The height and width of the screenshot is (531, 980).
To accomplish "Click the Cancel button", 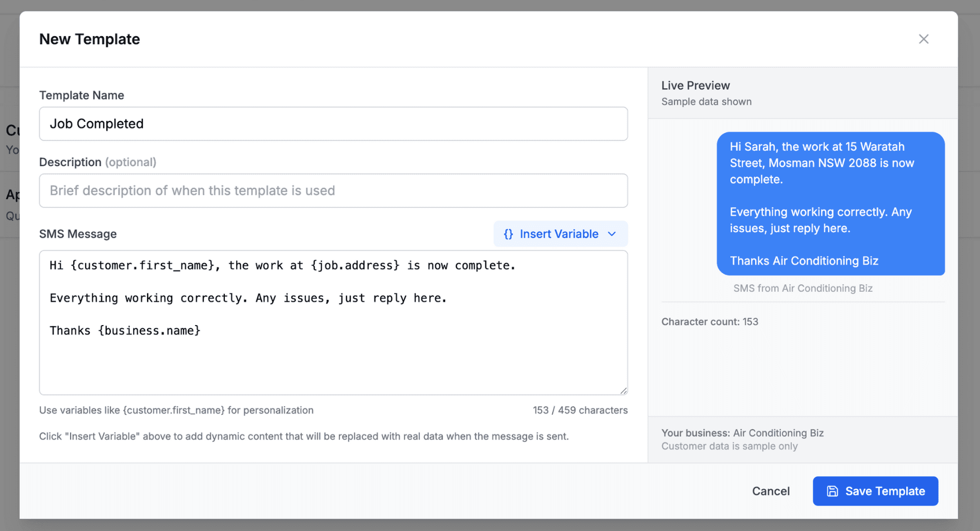I will tap(771, 491).
